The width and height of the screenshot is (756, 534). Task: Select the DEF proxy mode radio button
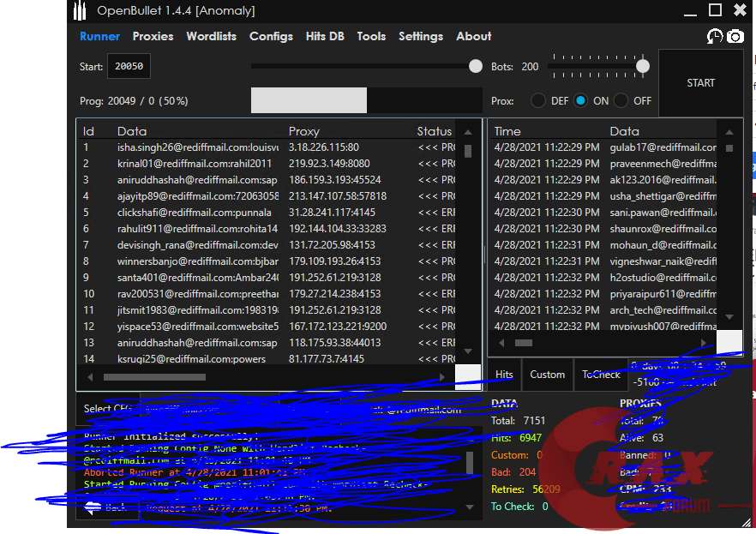538,100
